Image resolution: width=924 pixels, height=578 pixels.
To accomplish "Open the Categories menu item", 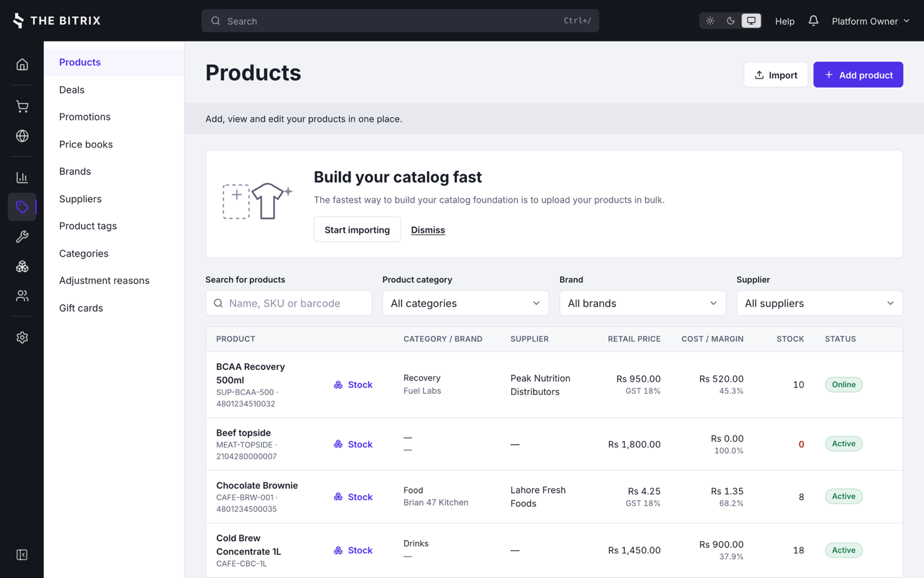I will [114, 254].
